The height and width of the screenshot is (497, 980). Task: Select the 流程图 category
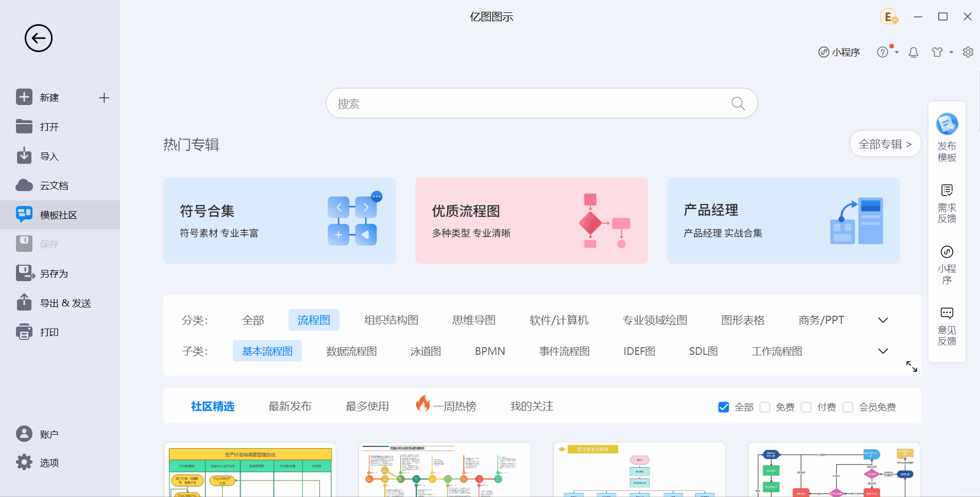(x=314, y=320)
